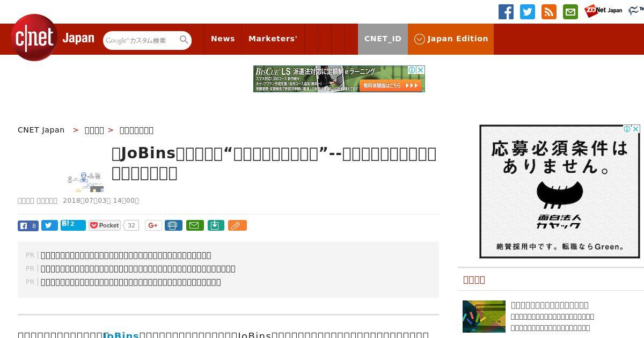Open CNET Japan's Facebook page from the header
The height and width of the screenshot is (338, 644).
(506, 12)
